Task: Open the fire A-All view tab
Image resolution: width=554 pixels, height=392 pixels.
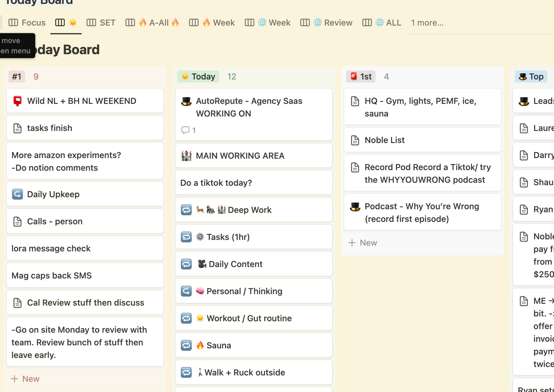Action: pyautogui.click(x=152, y=23)
